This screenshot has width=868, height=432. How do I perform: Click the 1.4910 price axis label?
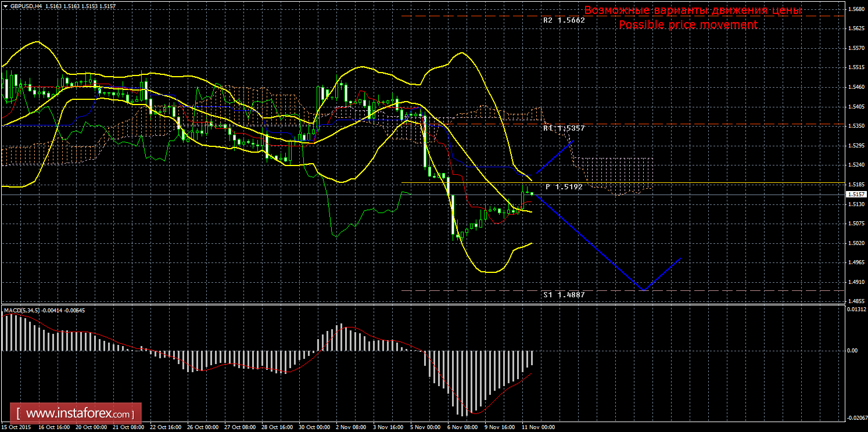(854, 282)
